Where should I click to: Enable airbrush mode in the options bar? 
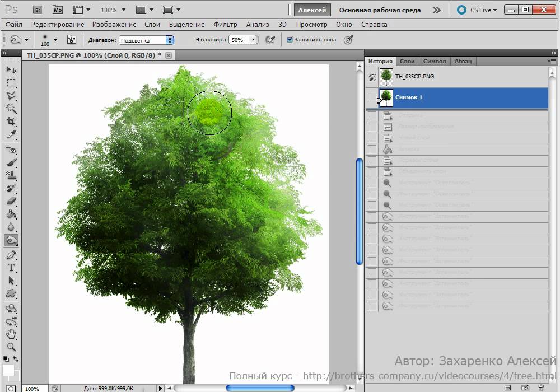click(270, 40)
